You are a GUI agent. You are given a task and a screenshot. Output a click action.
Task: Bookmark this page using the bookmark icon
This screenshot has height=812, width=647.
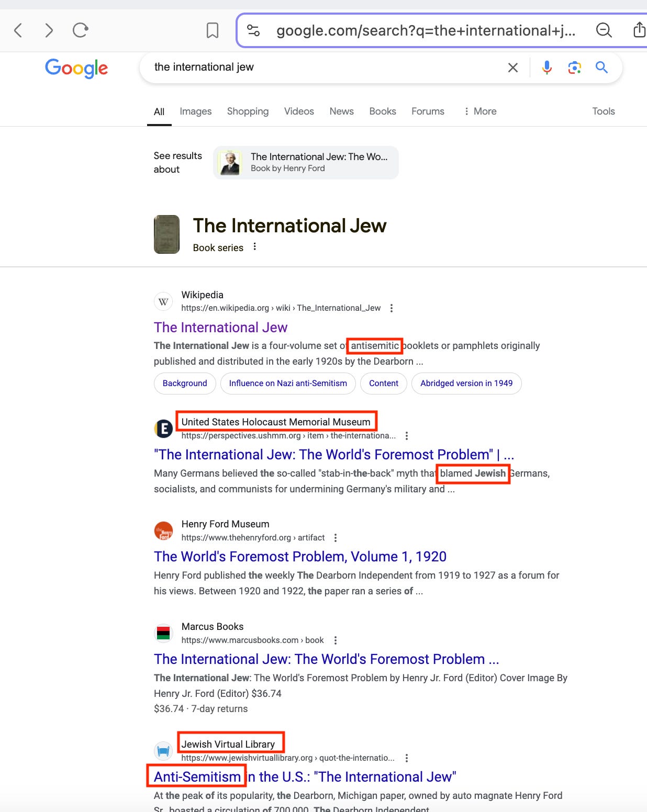click(x=213, y=30)
